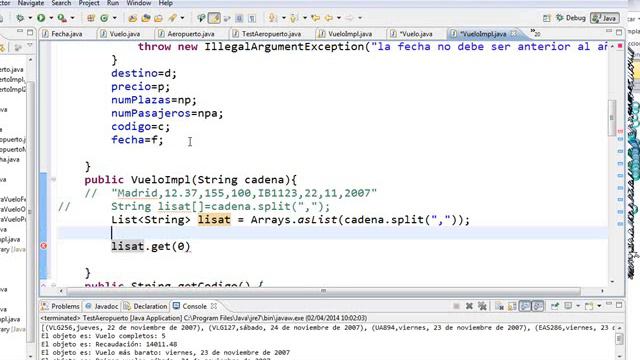Click the Search flashlight icon in toolbar

click(x=172, y=18)
